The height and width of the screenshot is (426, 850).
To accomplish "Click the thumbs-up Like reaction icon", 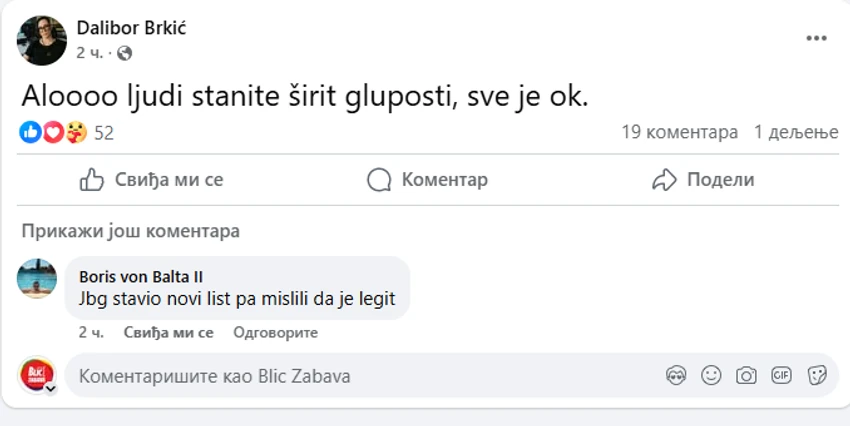I will point(30,132).
